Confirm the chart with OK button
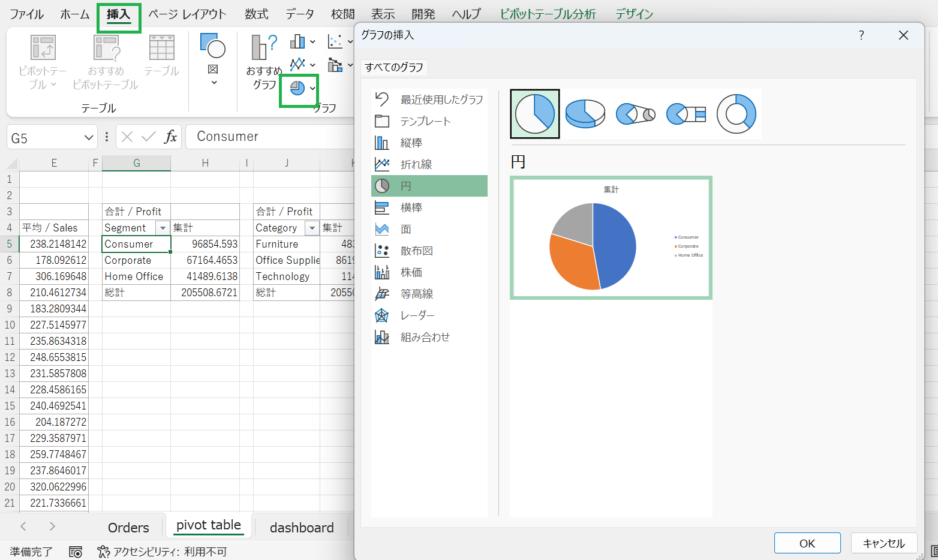Screen dimensions: 938x560 point(807,543)
